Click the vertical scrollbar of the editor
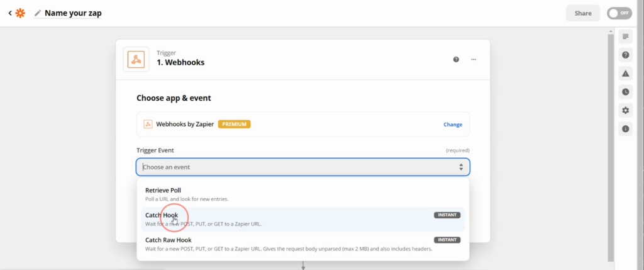This screenshot has height=270, width=644. click(x=611, y=148)
